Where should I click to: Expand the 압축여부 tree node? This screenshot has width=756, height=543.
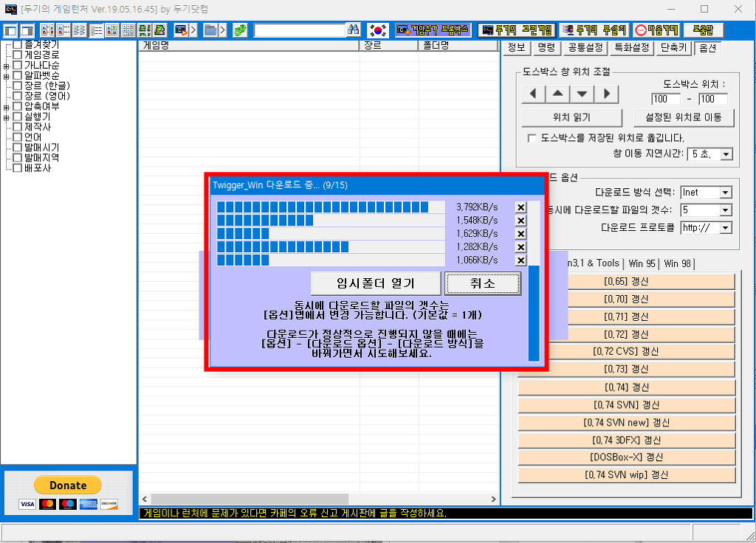(x=6, y=107)
